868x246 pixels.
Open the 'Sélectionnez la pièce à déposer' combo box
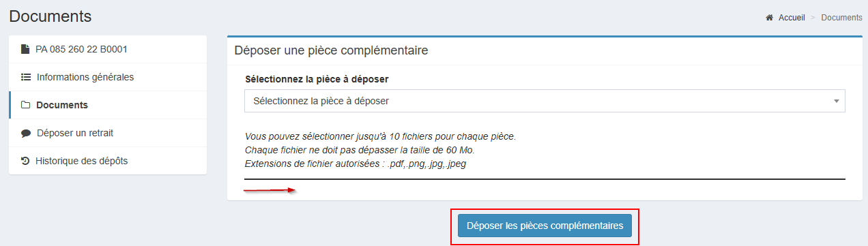545,101
